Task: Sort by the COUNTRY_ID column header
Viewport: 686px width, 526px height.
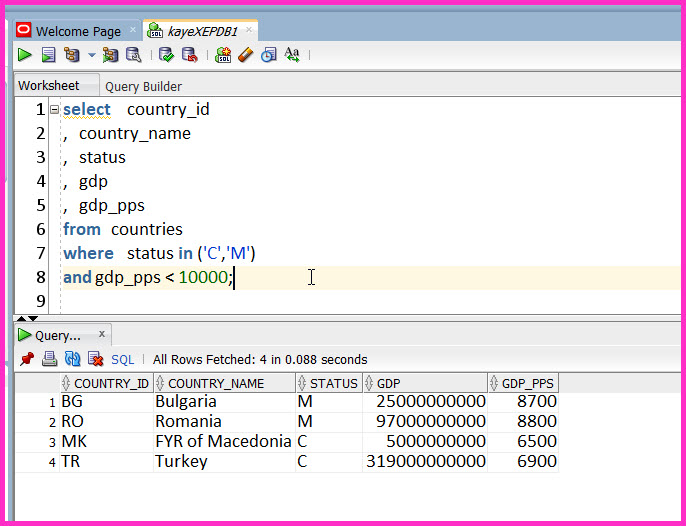Action: [x=106, y=383]
